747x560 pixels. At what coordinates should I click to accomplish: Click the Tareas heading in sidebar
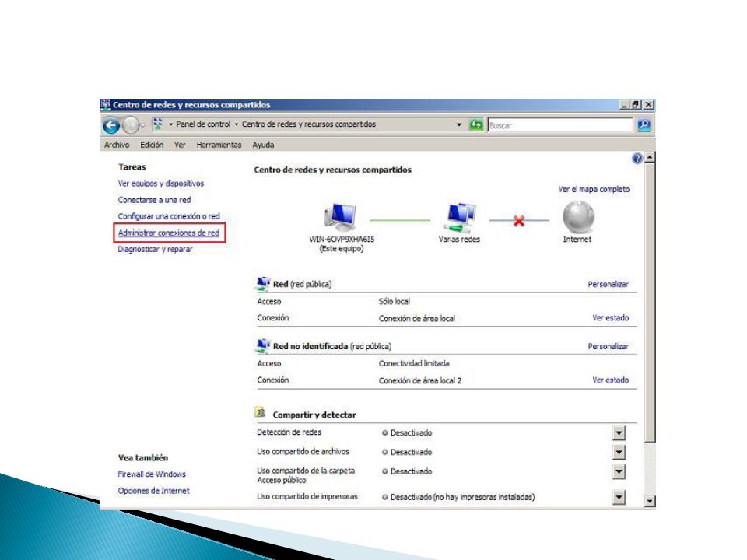[x=132, y=167]
